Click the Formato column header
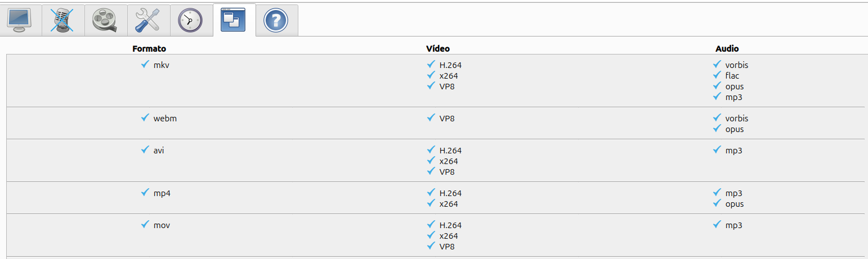 click(x=149, y=49)
